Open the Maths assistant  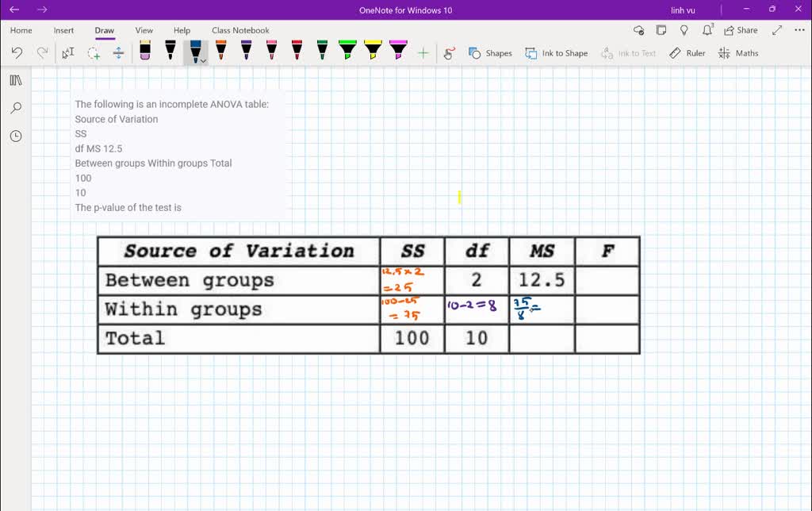(738, 53)
